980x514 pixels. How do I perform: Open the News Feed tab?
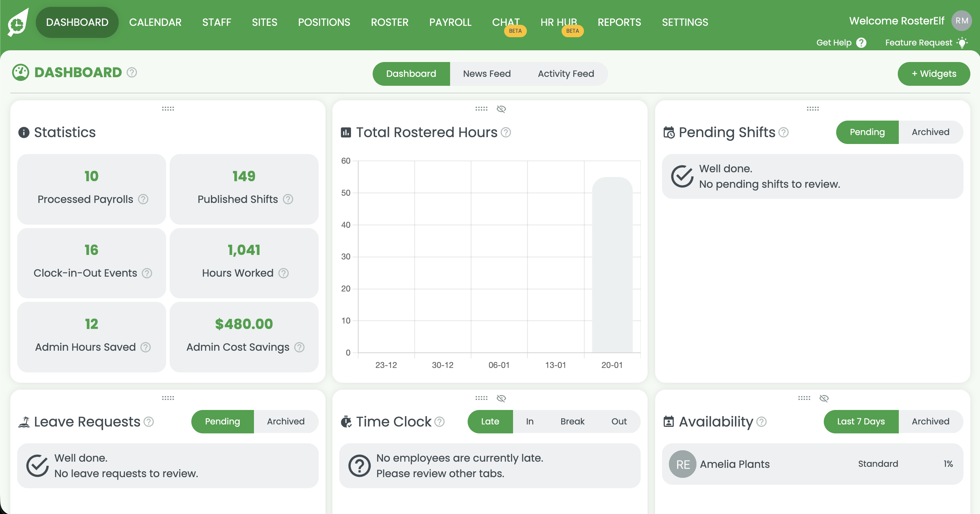coord(487,74)
